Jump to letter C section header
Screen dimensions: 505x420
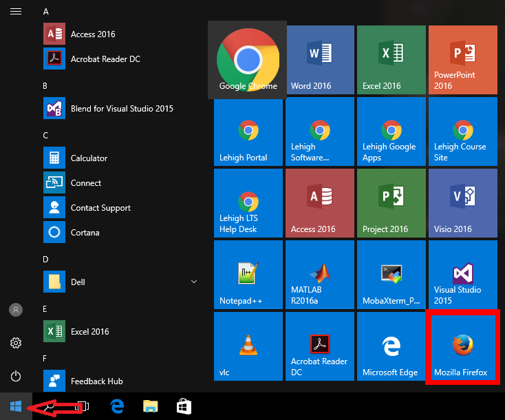point(45,136)
